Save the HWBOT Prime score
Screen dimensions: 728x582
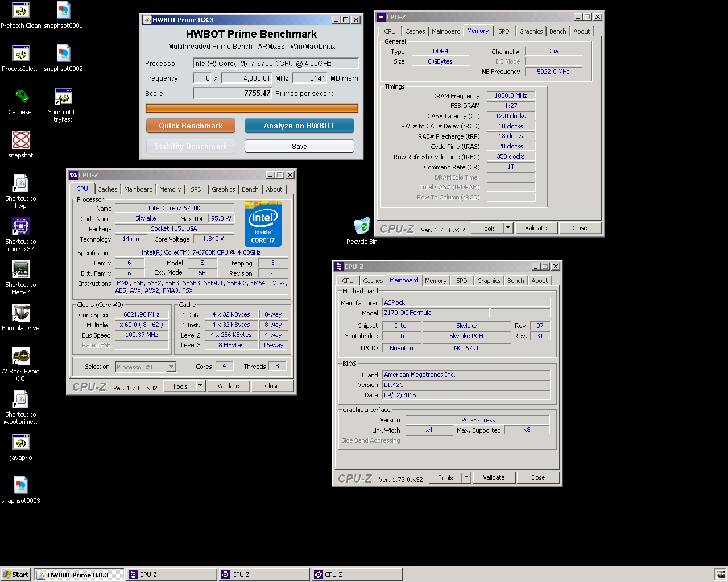[299, 146]
